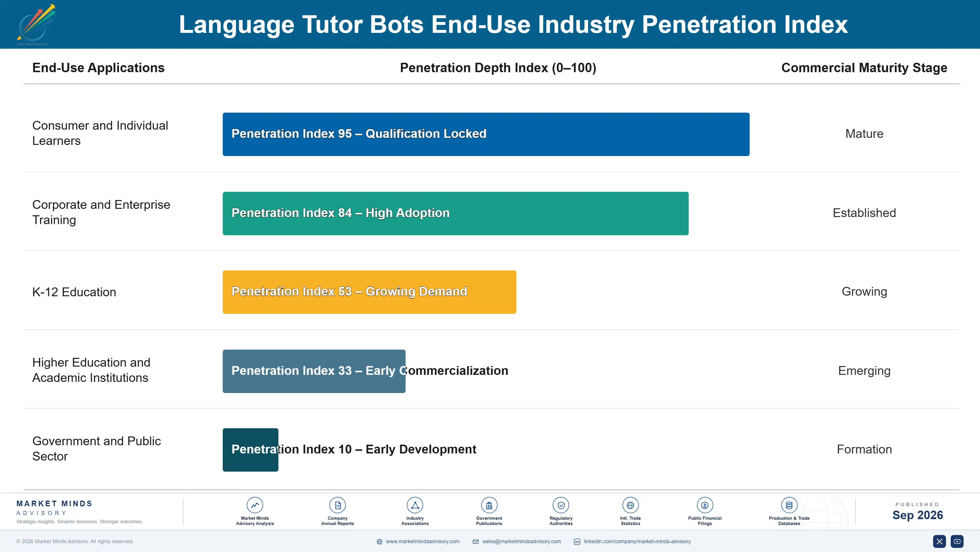The height and width of the screenshot is (552, 980).
Task: Select the Penetration Index 95 blue bar
Action: pyautogui.click(x=486, y=134)
